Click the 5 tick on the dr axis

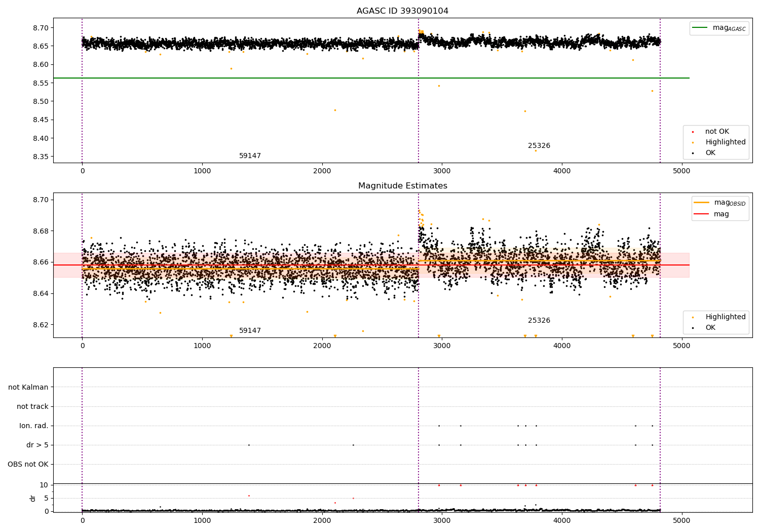tap(46, 499)
